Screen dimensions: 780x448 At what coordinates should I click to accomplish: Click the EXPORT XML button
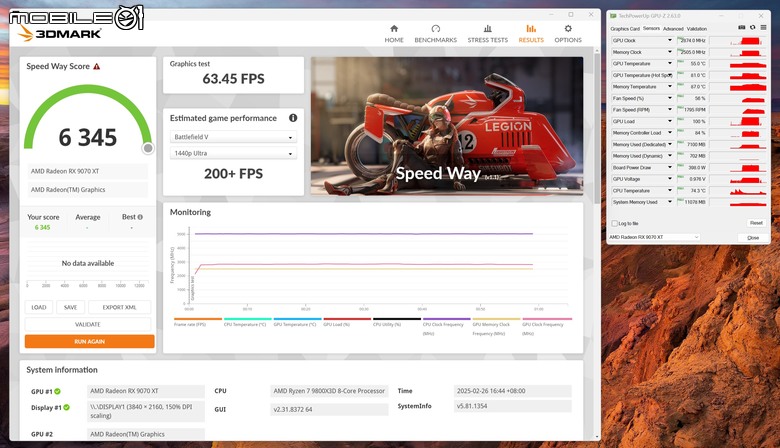tap(119, 307)
